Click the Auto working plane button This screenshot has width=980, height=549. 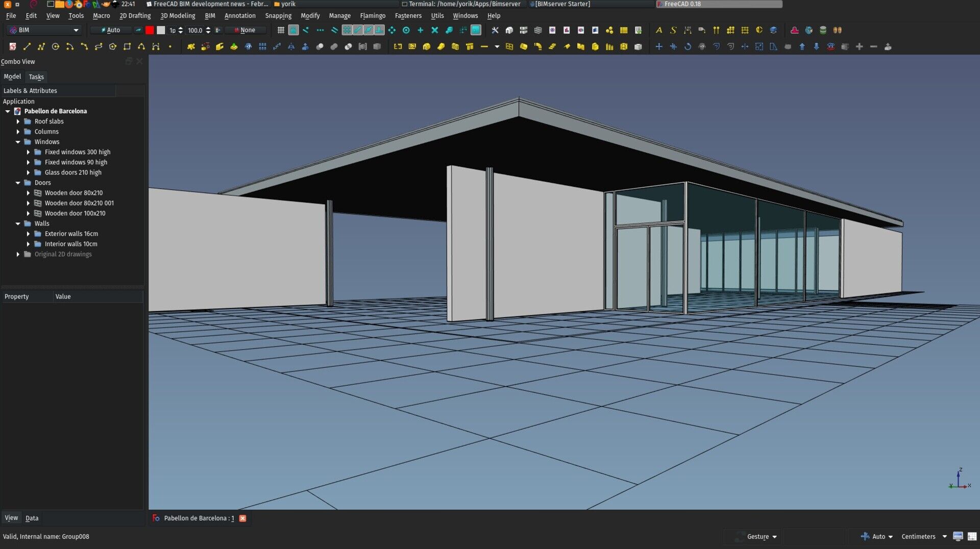[x=111, y=30]
